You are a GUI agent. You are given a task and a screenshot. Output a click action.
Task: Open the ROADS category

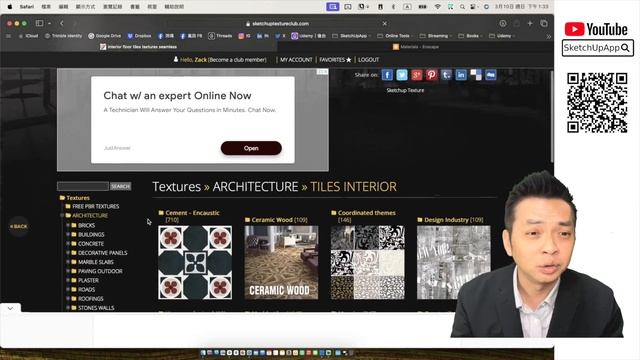[x=87, y=289]
